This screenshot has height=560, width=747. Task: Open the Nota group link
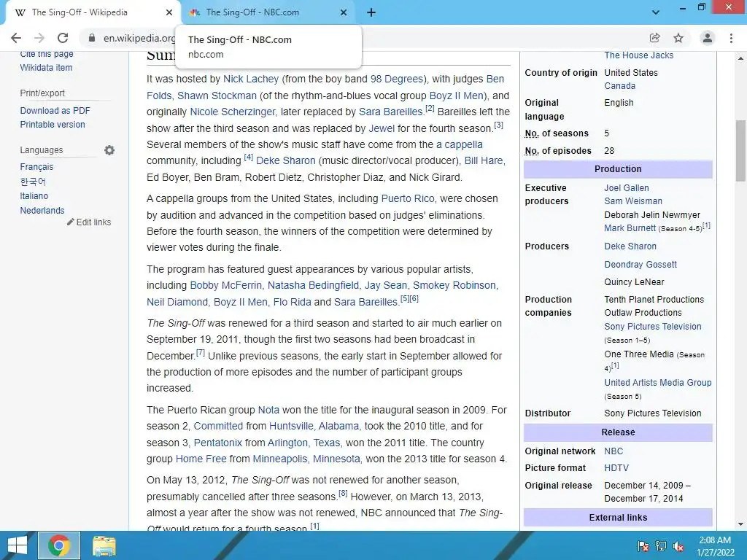pos(268,410)
